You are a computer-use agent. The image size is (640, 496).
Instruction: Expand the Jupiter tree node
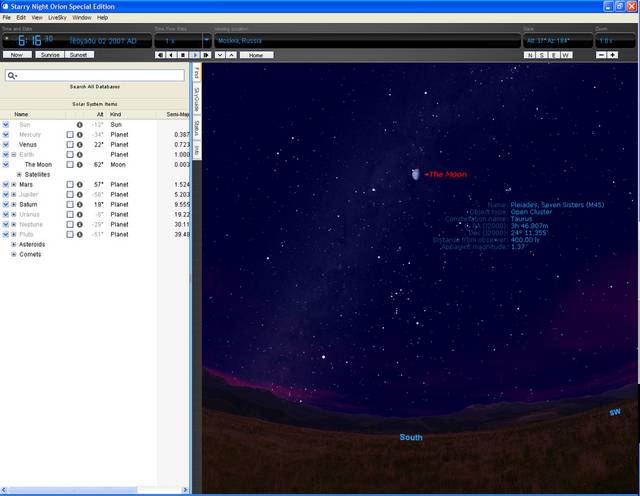pyautogui.click(x=14, y=195)
